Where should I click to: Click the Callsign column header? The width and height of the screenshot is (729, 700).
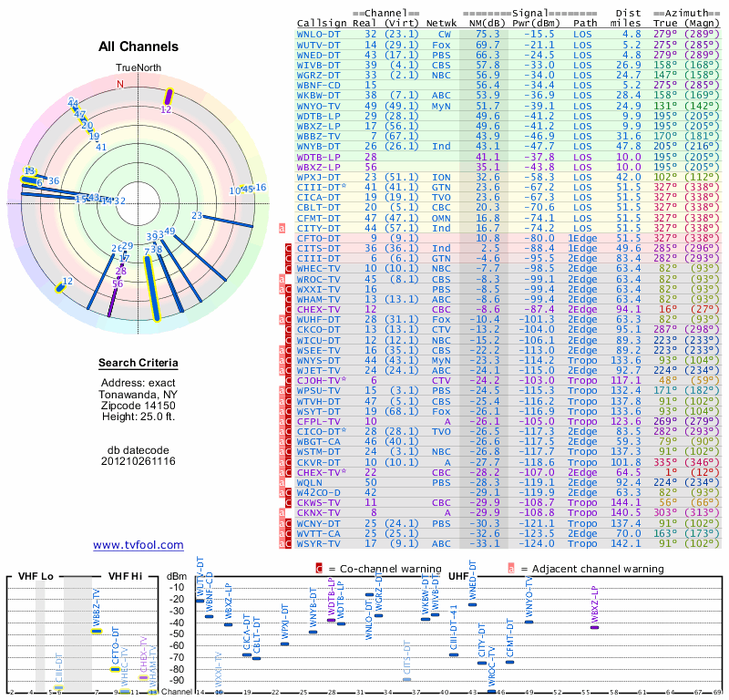coord(322,24)
